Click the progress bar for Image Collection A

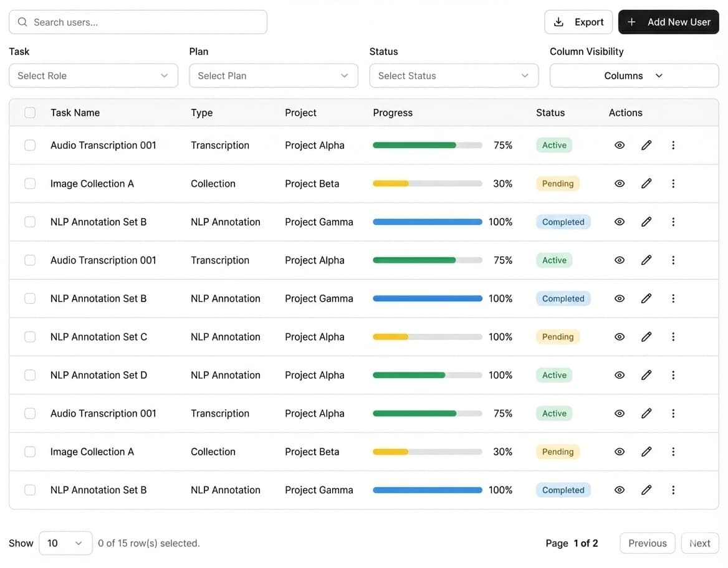tap(427, 183)
